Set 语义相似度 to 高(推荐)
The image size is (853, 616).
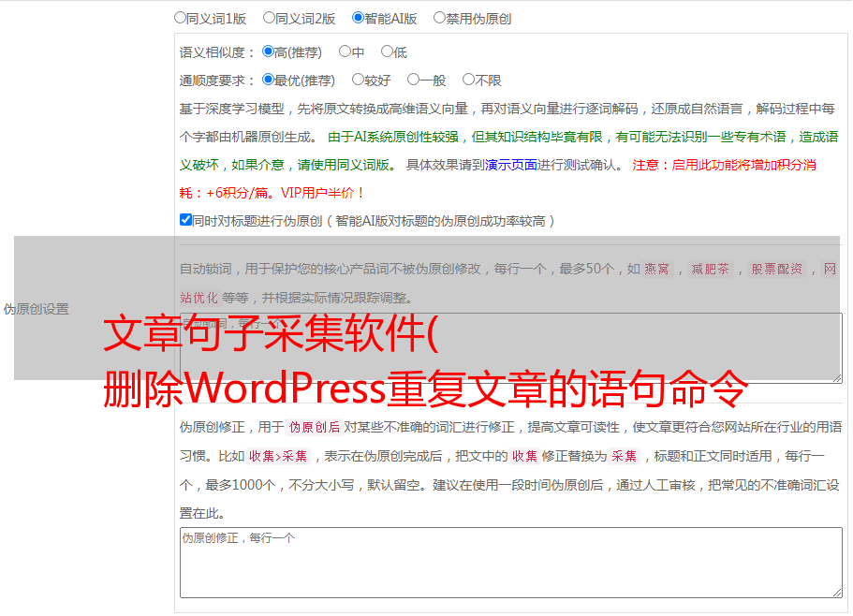(268, 51)
